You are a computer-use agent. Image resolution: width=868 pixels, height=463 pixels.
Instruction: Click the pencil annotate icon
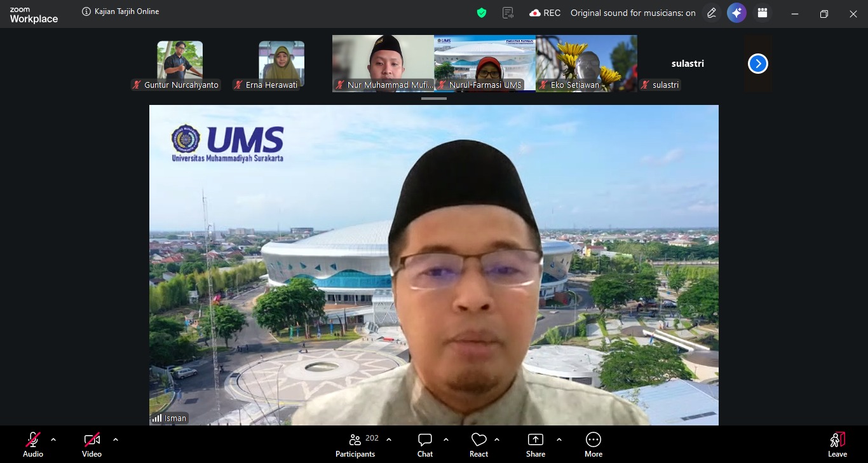tap(712, 13)
